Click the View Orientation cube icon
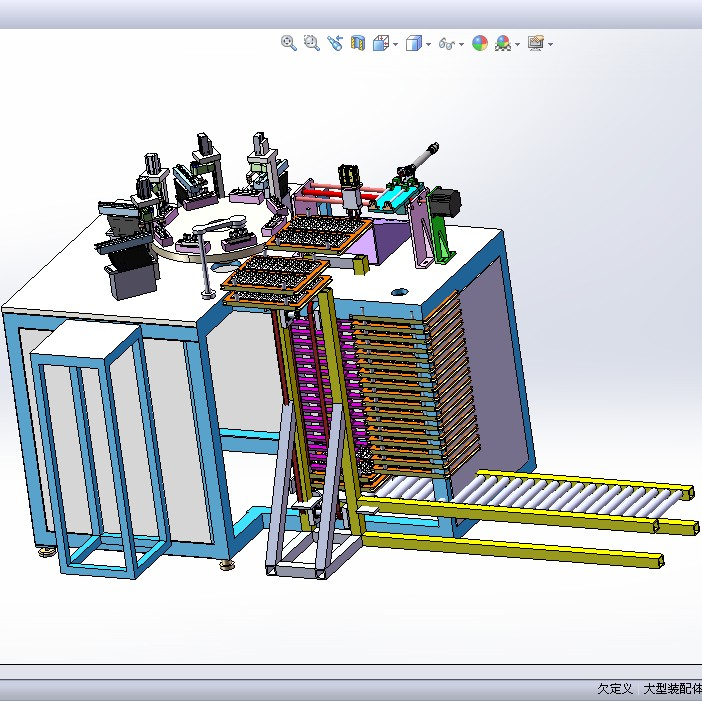The height and width of the screenshot is (701, 702). pyautogui.click(x=380, y=43)
